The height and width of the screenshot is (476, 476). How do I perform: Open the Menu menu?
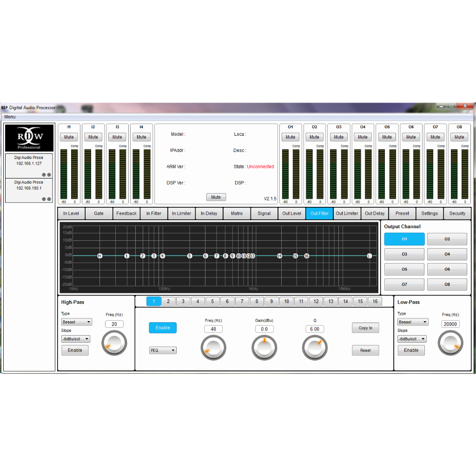[10, 117]
